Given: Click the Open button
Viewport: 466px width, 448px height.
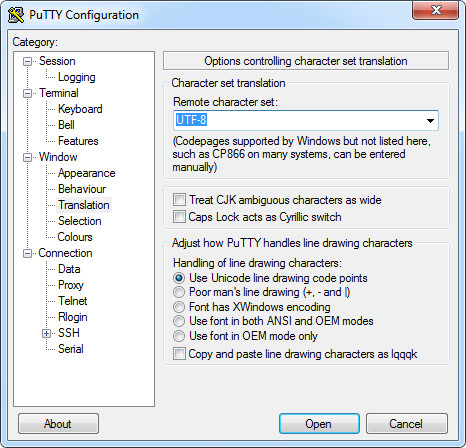Looking at the screenshot, I should 319,424.
